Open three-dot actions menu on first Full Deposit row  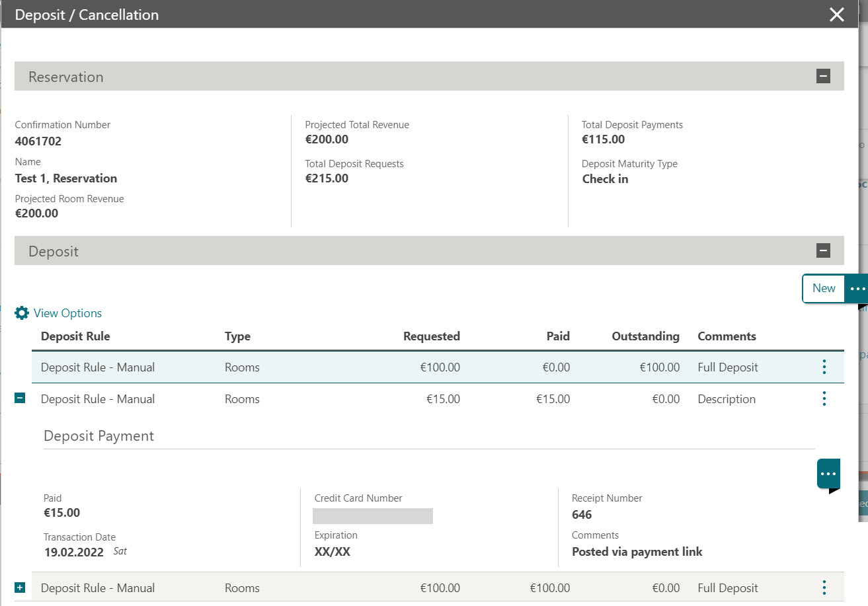point(824,367)
